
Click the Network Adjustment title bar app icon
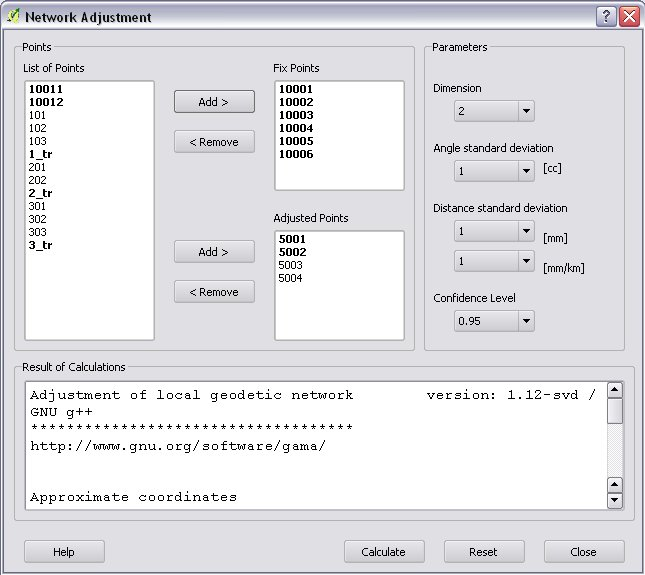point(13,17)
